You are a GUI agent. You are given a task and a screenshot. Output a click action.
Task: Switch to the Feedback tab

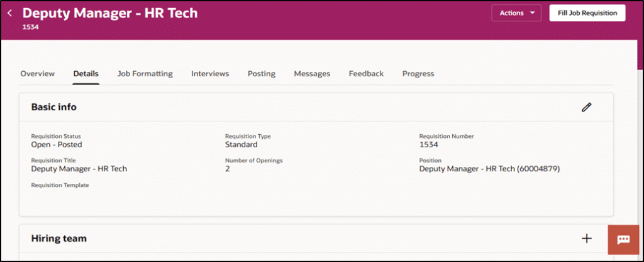point(366,74)
